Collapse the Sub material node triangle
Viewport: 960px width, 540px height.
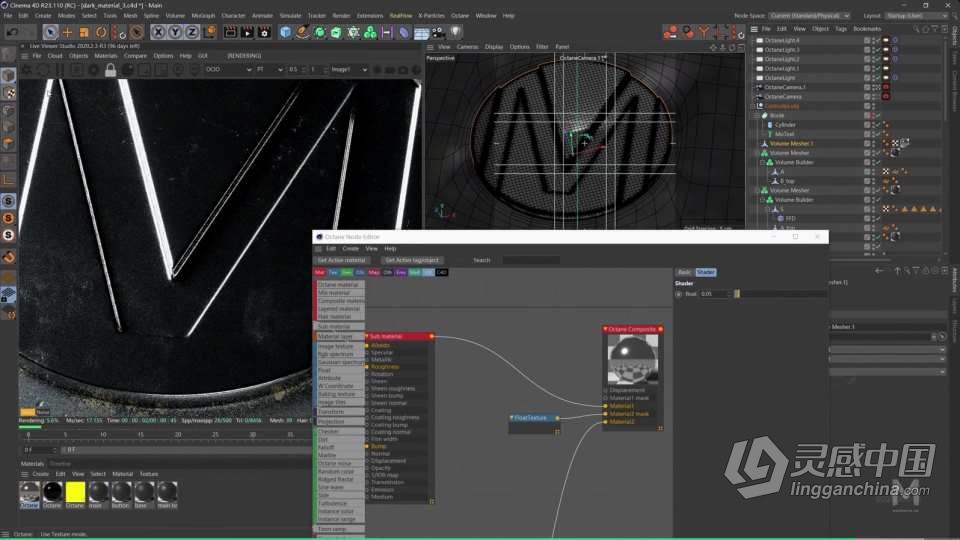click(x=367, y=336)
